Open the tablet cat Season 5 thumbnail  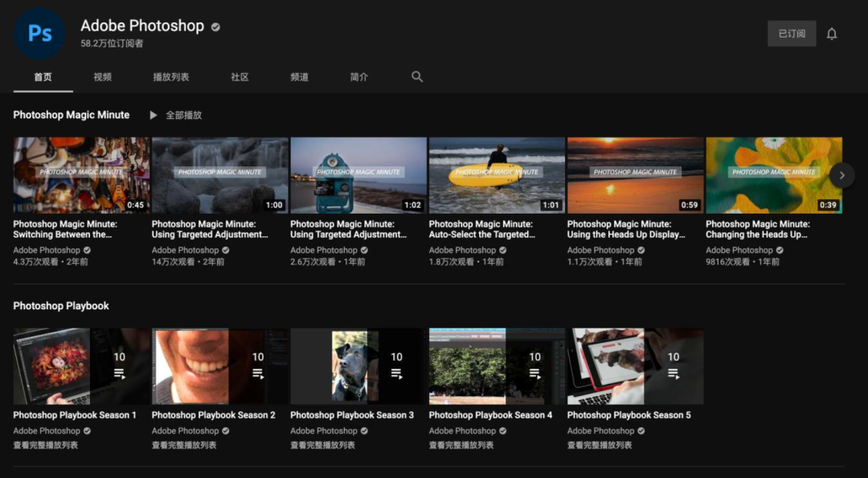[x=635, y=366]
